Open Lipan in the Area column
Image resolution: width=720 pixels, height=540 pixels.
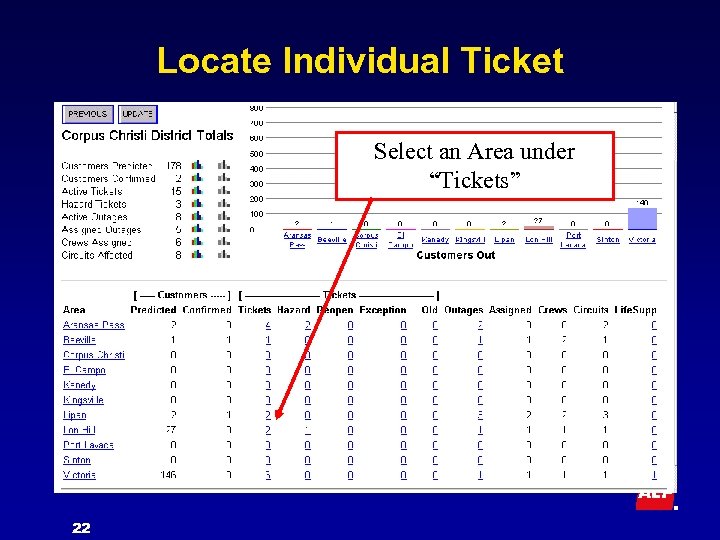pos(74,415)
